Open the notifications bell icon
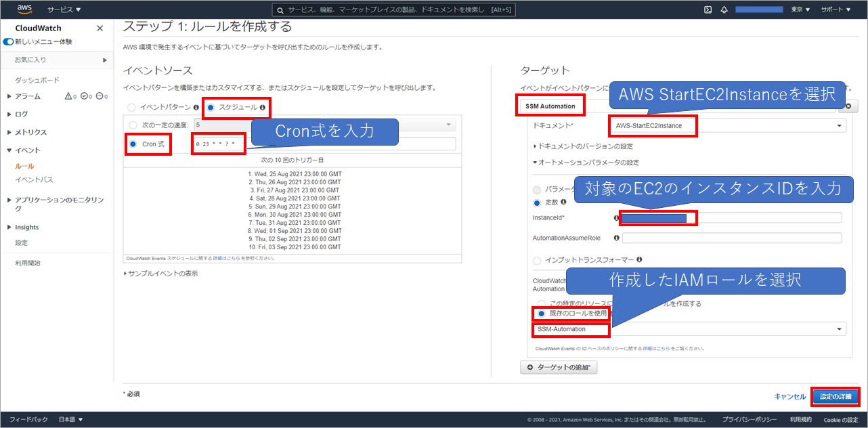Viewport: 868px width, 428px height. [x=724, y=9]
